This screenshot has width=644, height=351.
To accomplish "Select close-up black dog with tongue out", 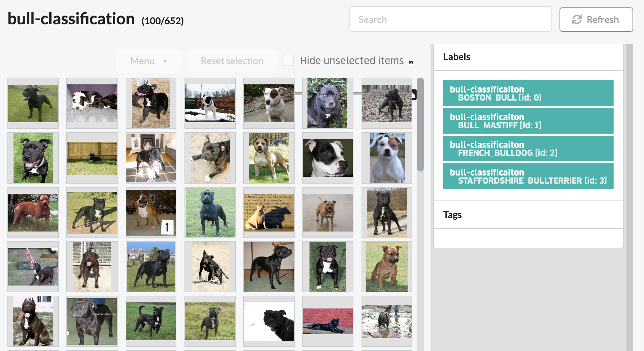I will (x=33, y=158).
